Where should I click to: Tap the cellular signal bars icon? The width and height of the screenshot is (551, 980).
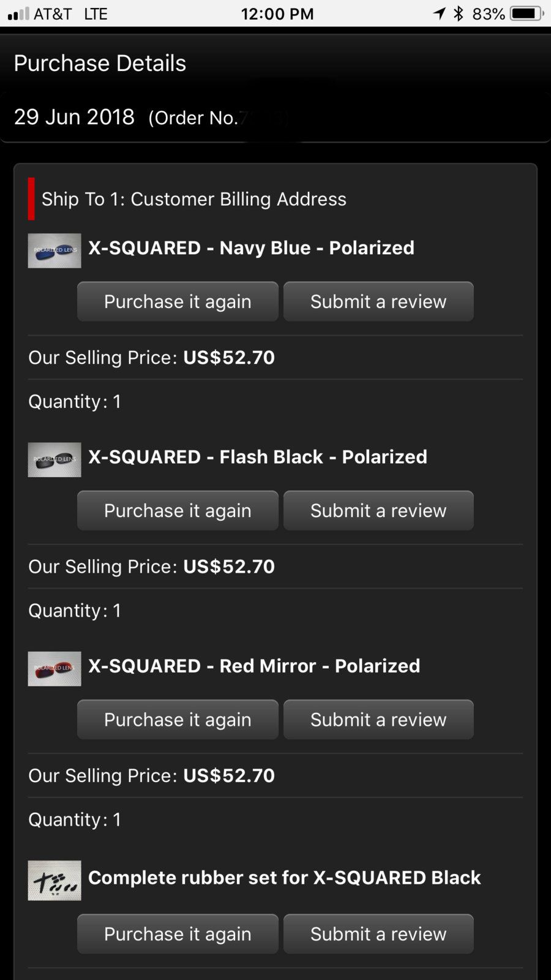(18, 13)
